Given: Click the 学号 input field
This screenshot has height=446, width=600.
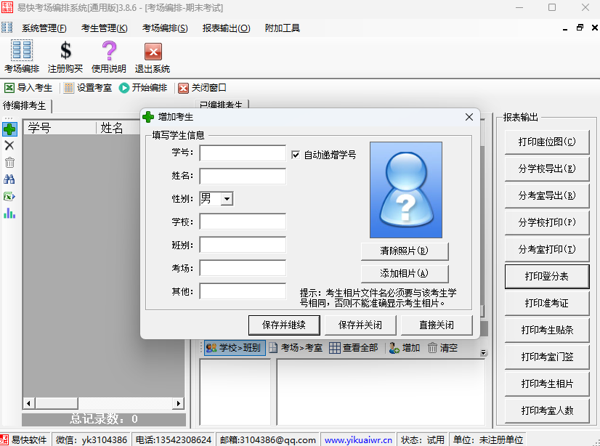Looking at the screenshot, I should click(242, 153).
